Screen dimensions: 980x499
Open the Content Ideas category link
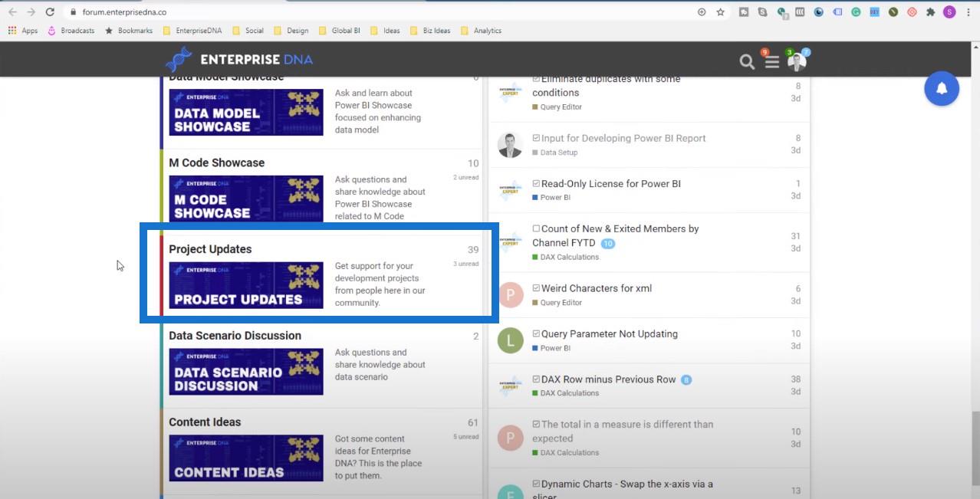click(x=205, y=422)
